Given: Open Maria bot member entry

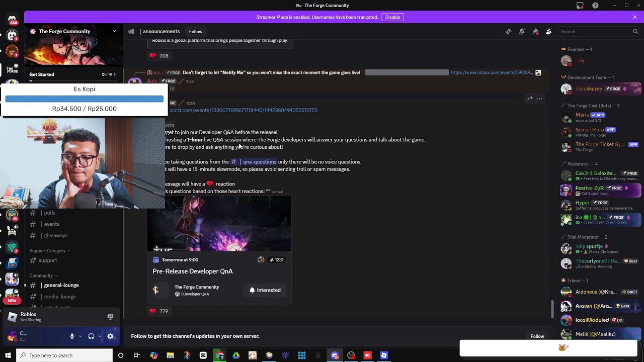Looking at the screenshot, I should coord(601,117).
